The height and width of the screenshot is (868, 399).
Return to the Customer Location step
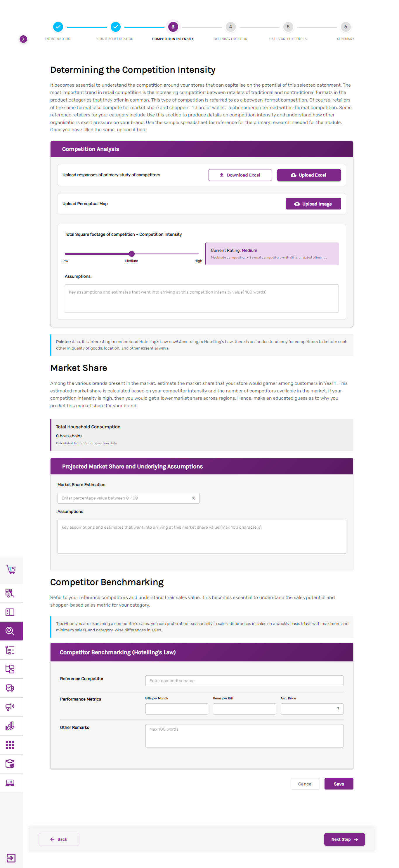[x=115, y=27]
